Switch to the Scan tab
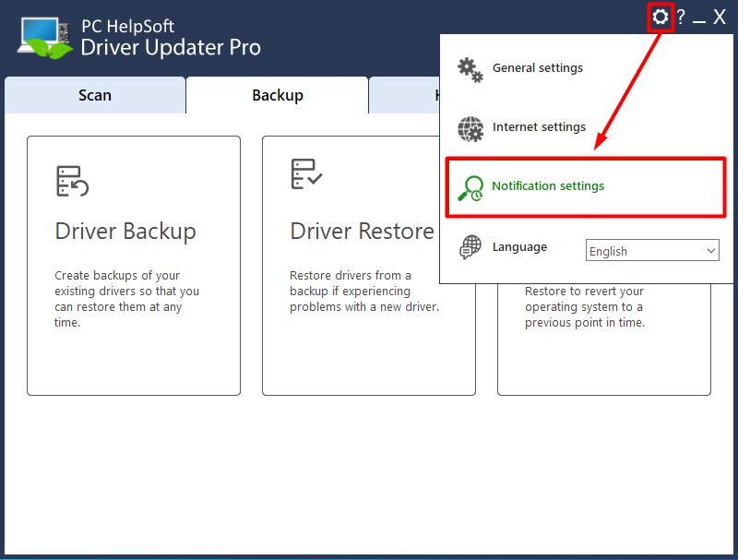The image size is (738, 560). point(95,95)
